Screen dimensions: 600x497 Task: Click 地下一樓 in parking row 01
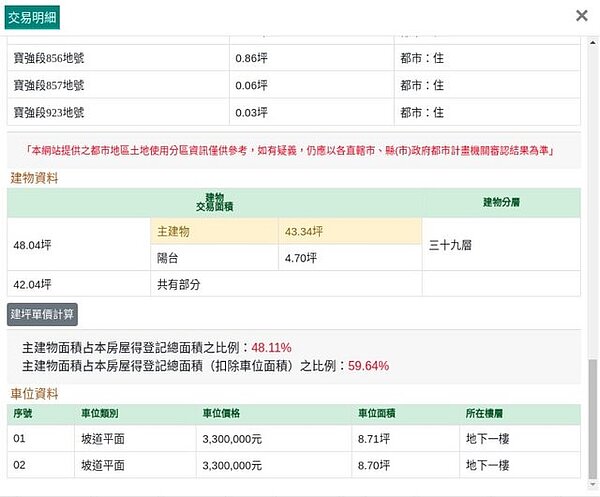(488, 438)
